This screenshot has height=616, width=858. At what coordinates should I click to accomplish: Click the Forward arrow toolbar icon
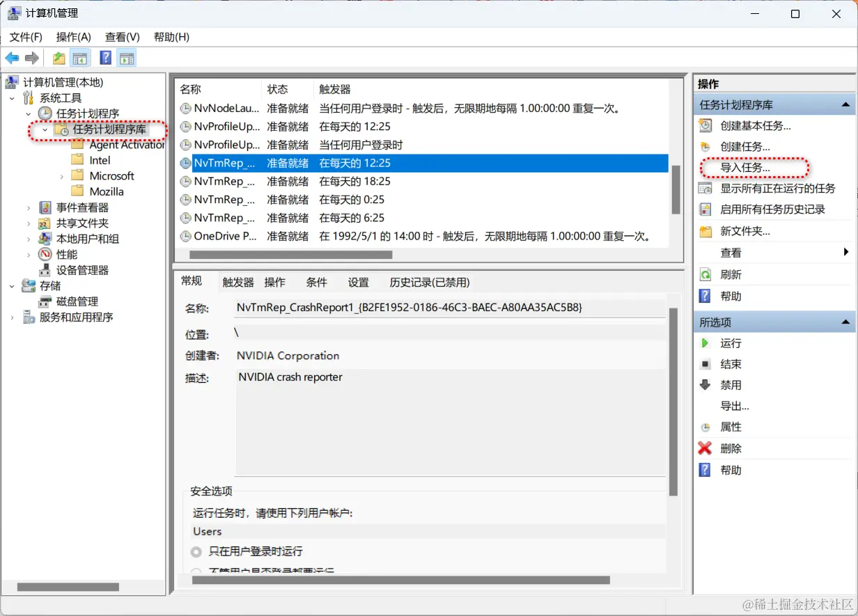31,58
